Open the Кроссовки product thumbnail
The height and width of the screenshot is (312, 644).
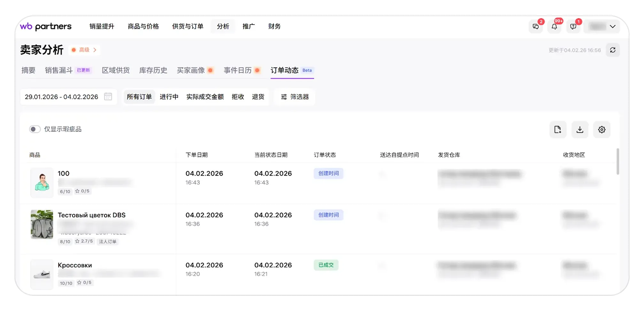tap(42, 274)
